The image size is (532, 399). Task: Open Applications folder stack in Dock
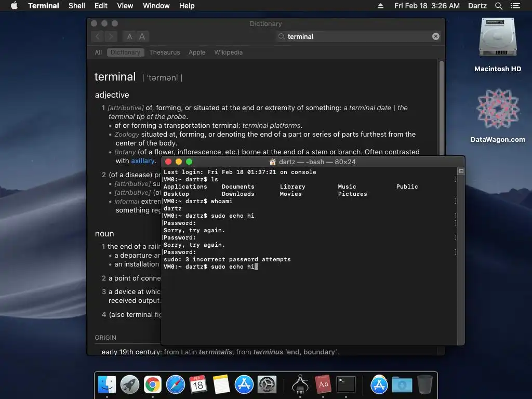[379, 384]
